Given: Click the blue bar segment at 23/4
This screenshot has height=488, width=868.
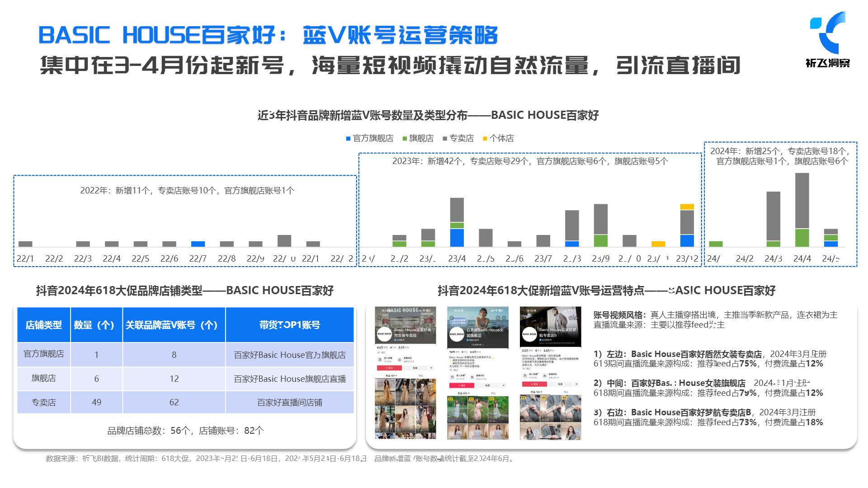Looking at the screenshot, I should coord(457,238).
